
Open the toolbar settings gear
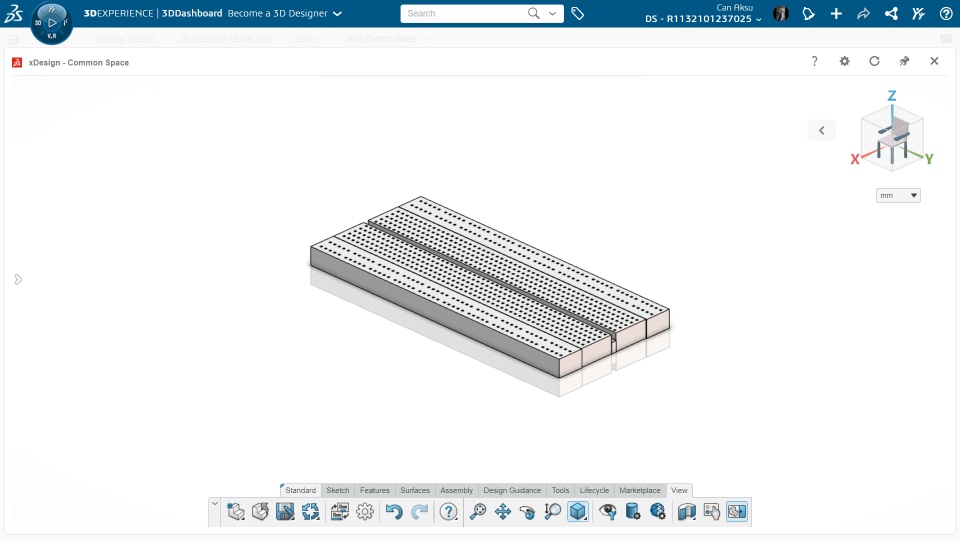click(365, 511)
